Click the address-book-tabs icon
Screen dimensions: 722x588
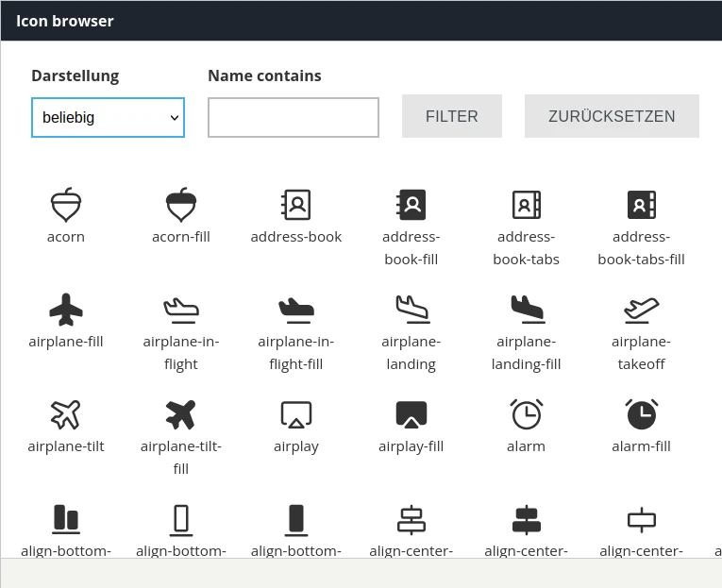[527, 205]
